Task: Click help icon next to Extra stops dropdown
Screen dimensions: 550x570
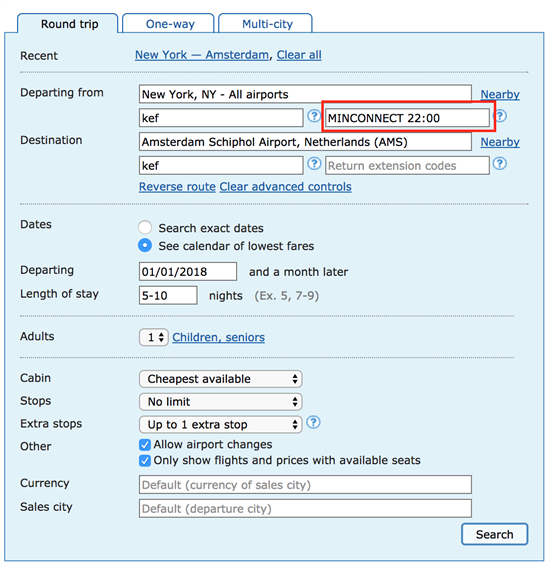Action: point(313,422)
